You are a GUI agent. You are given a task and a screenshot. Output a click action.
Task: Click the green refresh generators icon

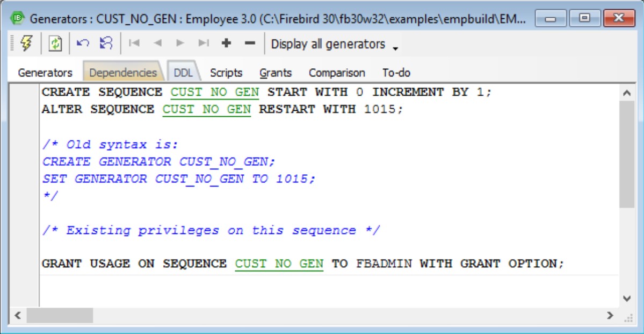click(x=55, y=44)
